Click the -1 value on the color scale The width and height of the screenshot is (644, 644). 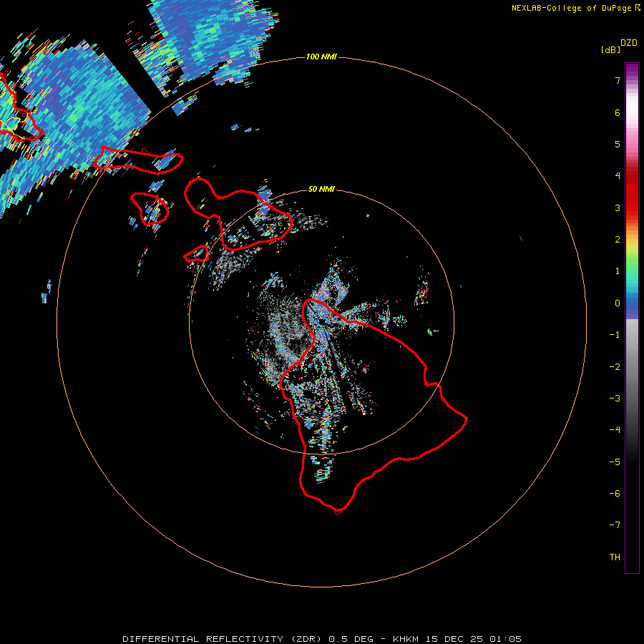615,335
